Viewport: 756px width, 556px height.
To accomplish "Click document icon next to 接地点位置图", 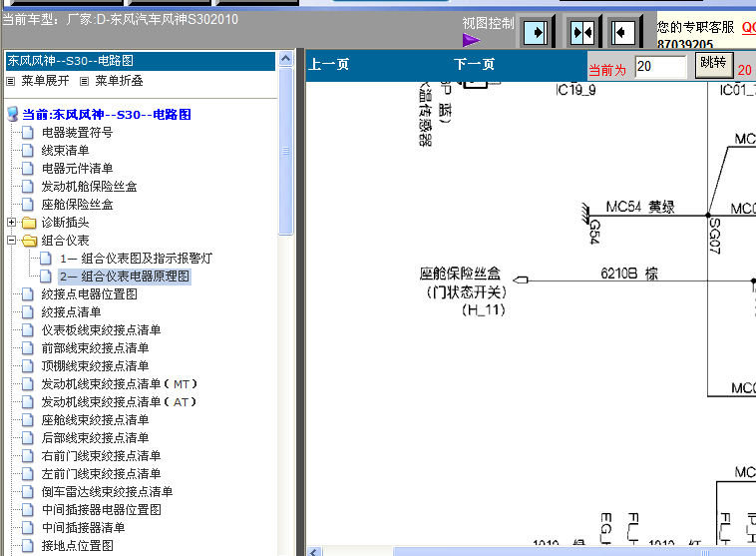I will pyautogui.click(x=28, y=545).
